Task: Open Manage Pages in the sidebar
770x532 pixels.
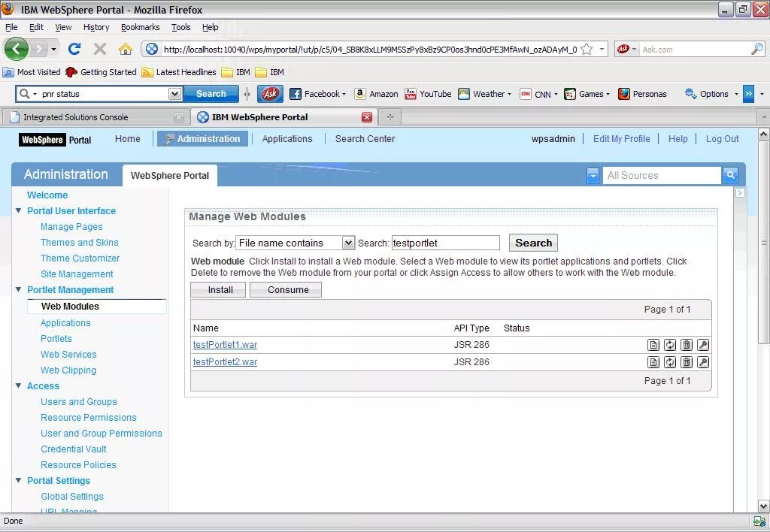Action: point(71,227)
